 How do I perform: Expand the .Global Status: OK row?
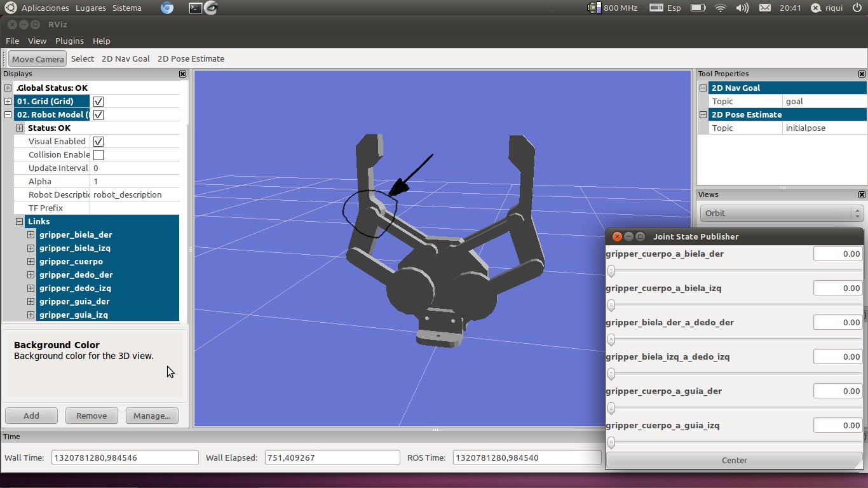(x=8, y=88)
